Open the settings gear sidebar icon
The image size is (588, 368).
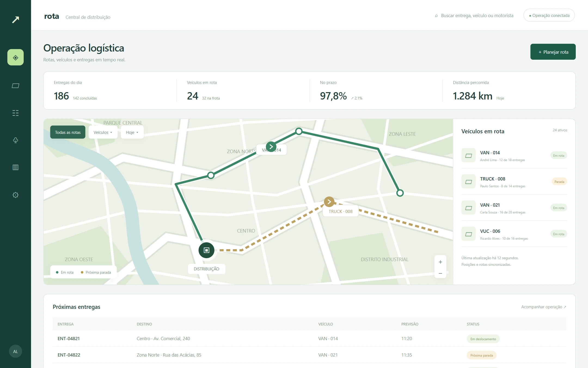[16, 195]
